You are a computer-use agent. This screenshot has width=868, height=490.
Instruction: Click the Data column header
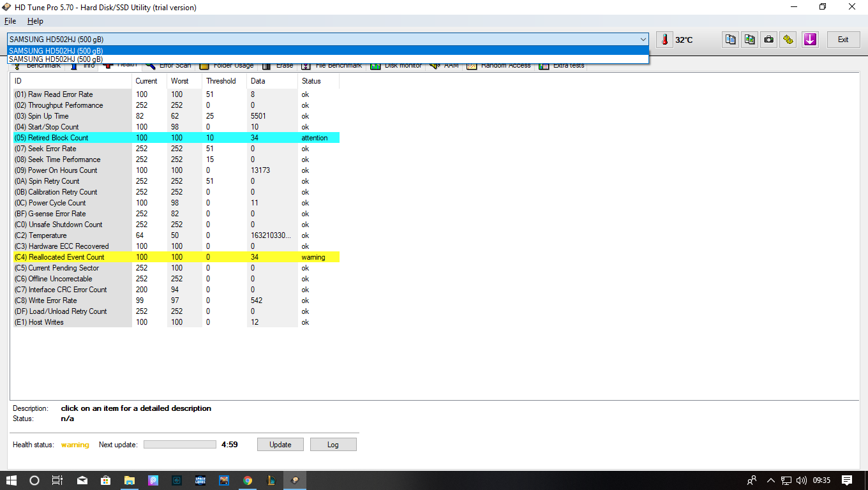pos(272,81)
